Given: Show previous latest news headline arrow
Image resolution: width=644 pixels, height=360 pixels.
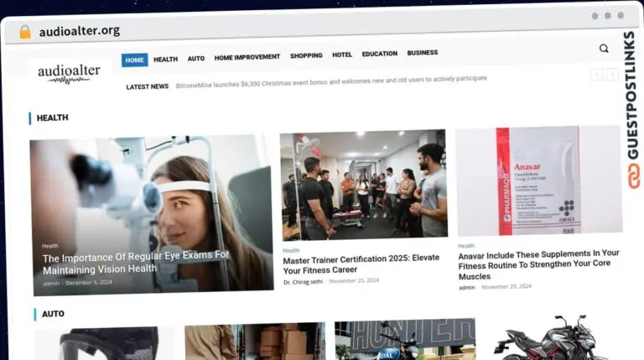Looking at the screenshot, I should (596, 75).
